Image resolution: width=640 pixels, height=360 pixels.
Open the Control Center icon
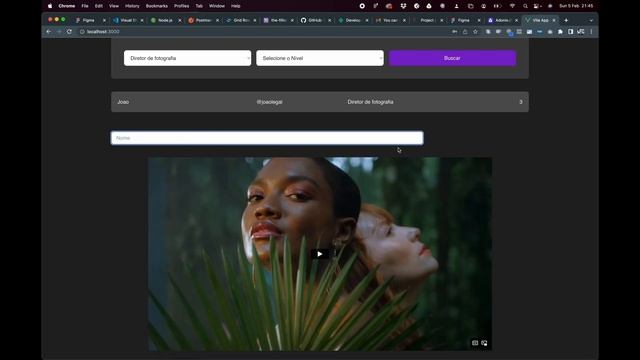point(537,6)
